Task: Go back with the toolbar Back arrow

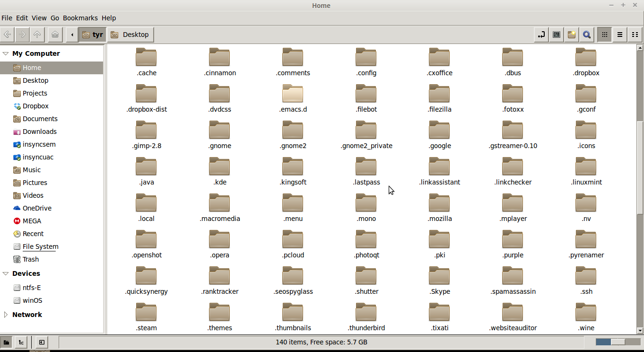Action: [x=7, y=35]
